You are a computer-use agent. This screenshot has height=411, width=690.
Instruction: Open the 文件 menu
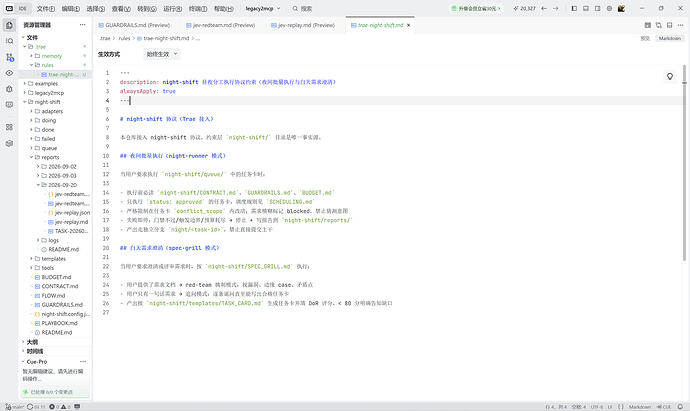[46, 8]
